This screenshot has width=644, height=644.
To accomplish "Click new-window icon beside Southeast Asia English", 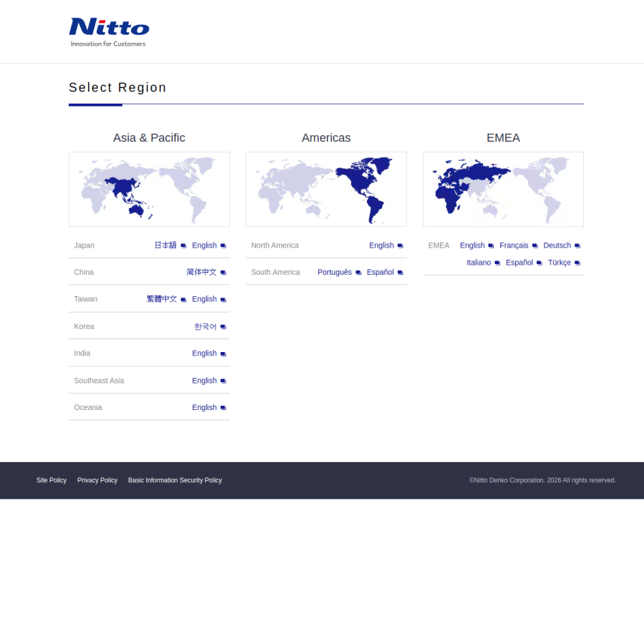I will point(223,381).
